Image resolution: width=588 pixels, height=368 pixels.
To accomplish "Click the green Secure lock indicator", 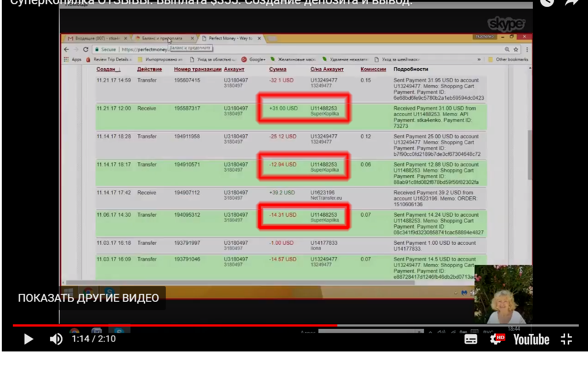I will coord(106,50).
